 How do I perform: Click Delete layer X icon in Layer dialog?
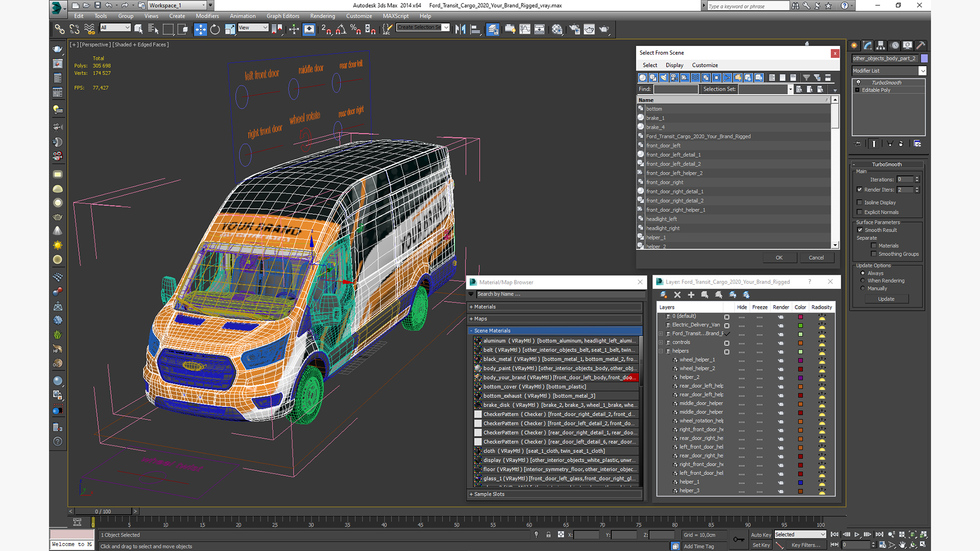coord(677,295)
